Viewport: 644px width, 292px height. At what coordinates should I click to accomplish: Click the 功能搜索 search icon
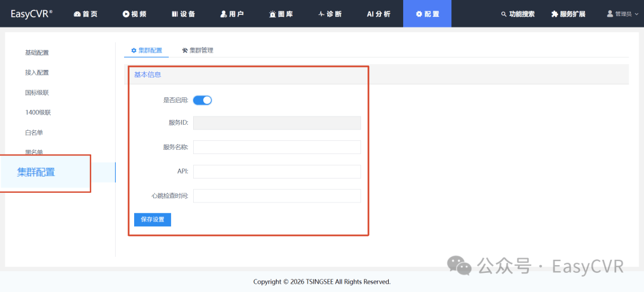[x=504, y=14]
